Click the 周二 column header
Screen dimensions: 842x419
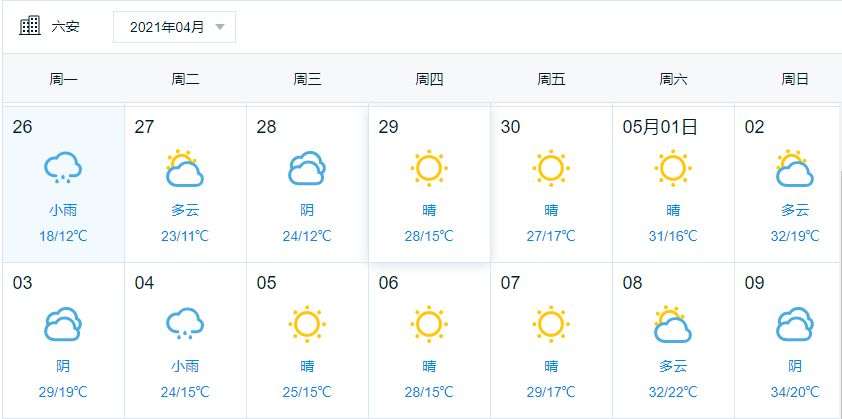pyautogui.click(x=185, y=80)
